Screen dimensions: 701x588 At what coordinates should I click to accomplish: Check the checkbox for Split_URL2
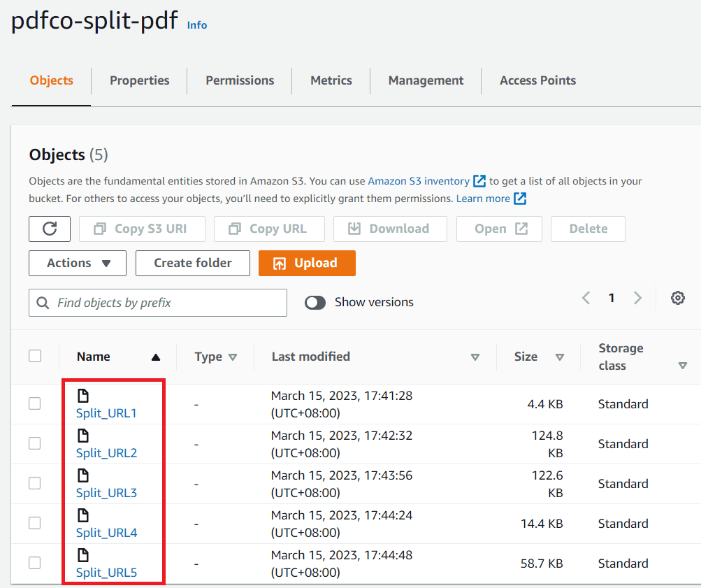(35, 443)
